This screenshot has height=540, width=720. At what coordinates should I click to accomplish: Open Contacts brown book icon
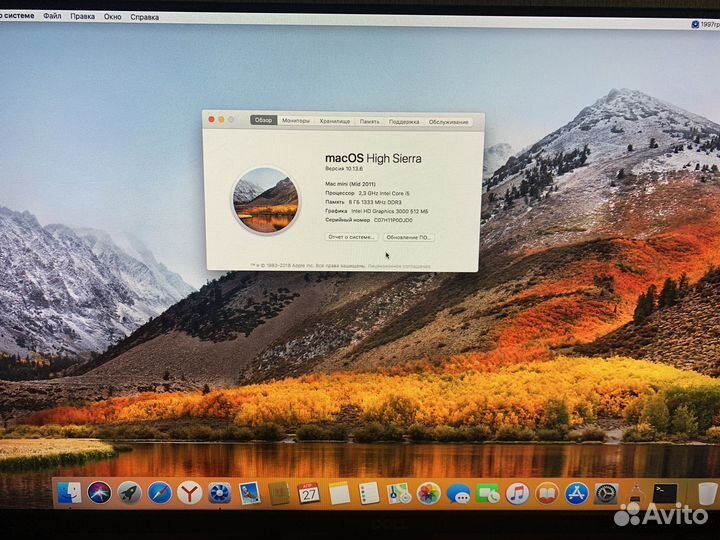(x=279, y=494)
